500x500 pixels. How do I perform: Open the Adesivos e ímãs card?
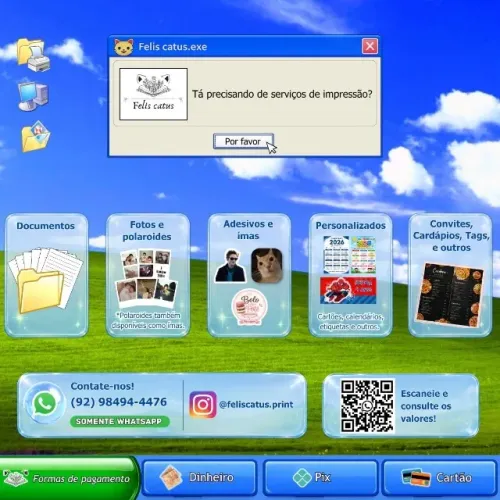(x=249, y=275)
